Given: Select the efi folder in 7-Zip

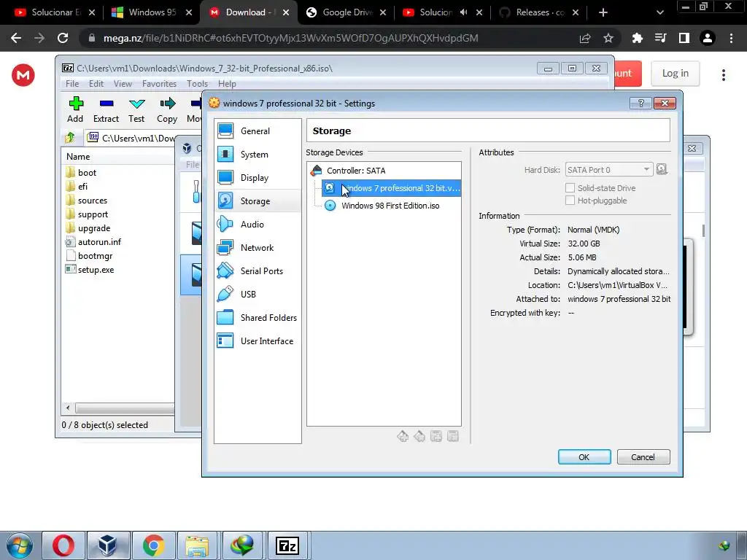Looking at the screenshot, I should (77, 186).
